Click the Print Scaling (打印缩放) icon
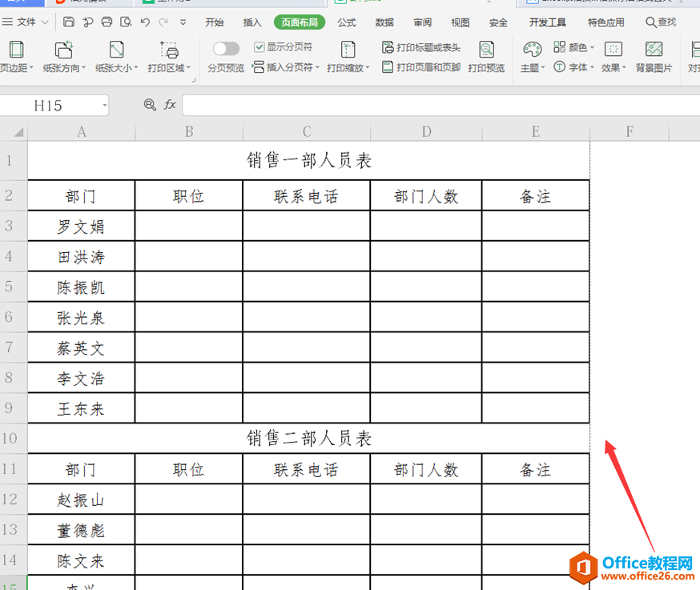Viewport: 700px width, 590px height. tap(348, 50)
